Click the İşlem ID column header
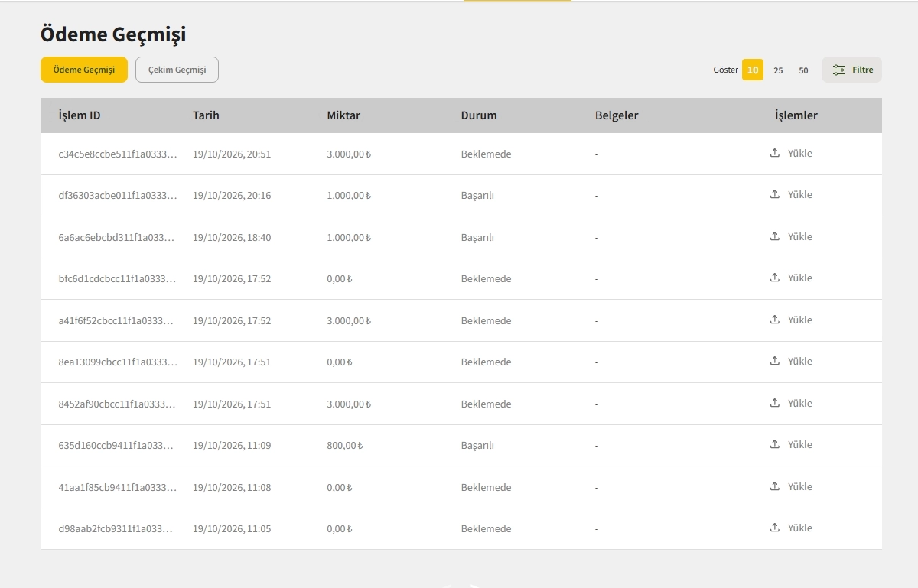Viewport: 918px width, 588px height. tap(80, 115)
